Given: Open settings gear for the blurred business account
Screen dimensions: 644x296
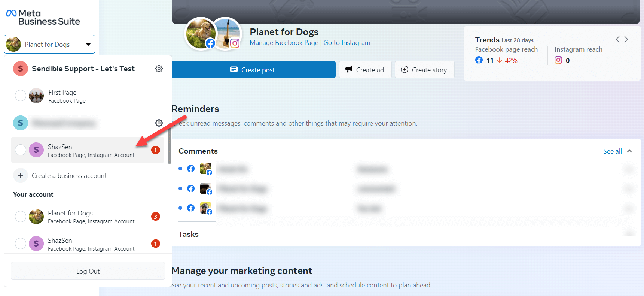Looking at the screenshot, I should [x=159, y=123].
